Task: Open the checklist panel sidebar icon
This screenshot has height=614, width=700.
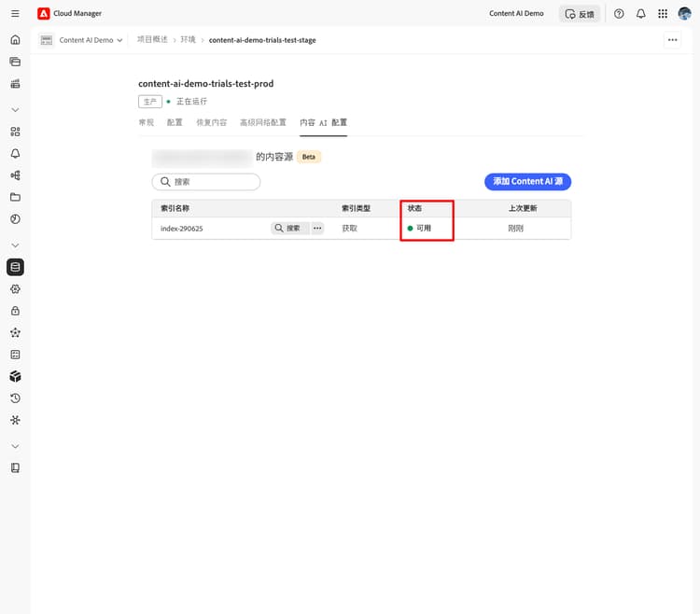Action: click(15, 355)
